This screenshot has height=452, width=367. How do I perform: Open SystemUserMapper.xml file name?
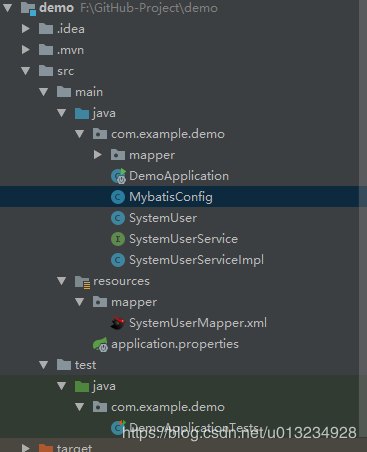click(198, 323)
